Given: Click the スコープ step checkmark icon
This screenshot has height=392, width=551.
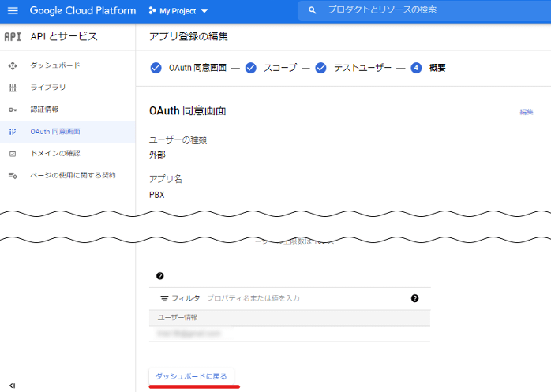Looking at the screenshot, I should point(250,68).
